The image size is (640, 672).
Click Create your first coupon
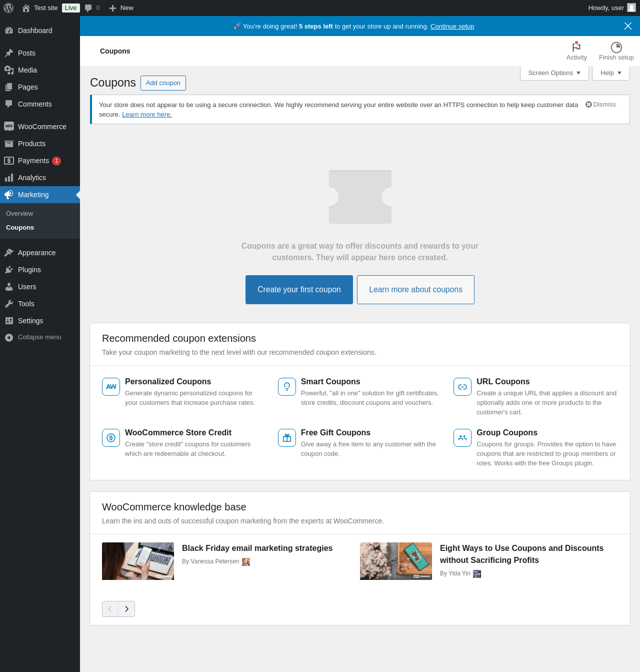299,290
